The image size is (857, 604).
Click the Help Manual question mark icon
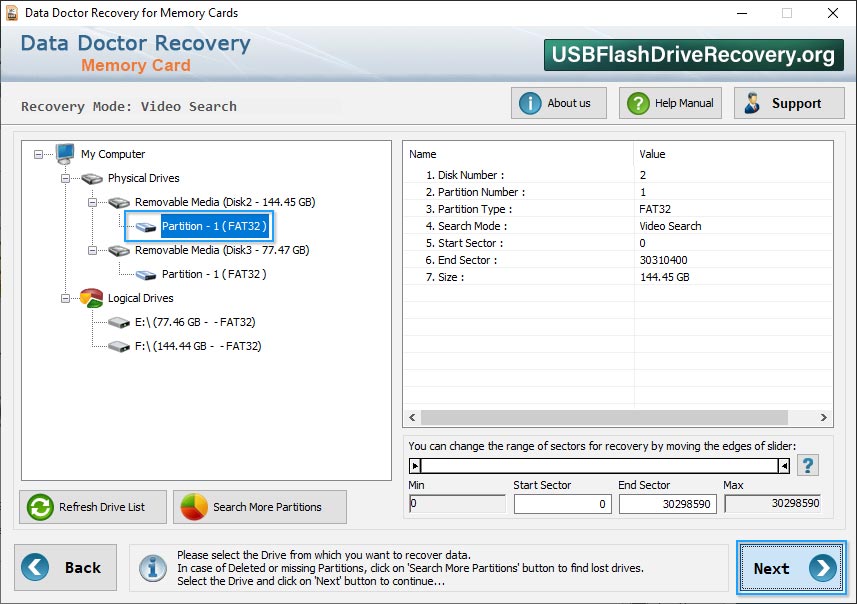[638, 103]
